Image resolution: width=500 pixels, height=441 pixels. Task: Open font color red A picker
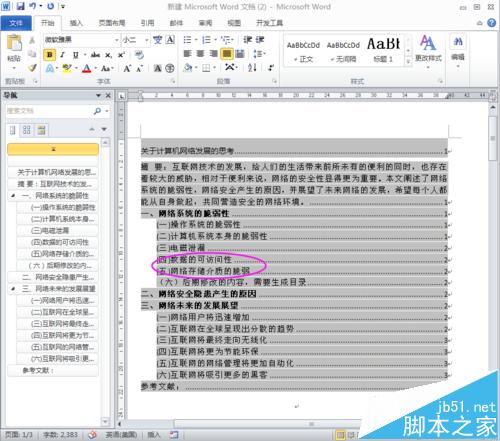click(87, 68)
